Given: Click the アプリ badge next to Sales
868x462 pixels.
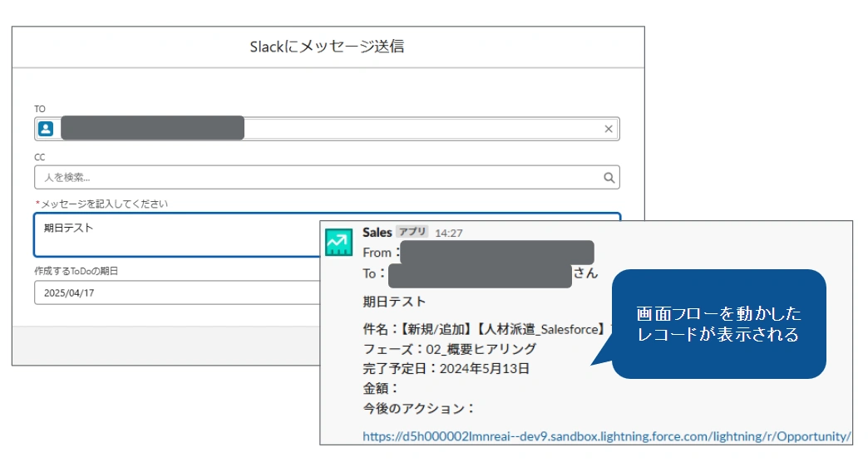Looking at the screenshot, I should (412, 232).
